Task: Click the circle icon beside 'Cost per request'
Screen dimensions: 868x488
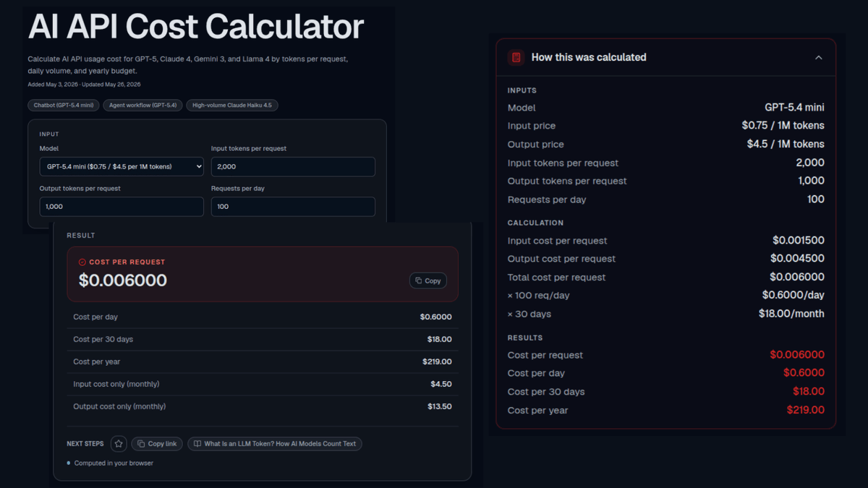Action: tap(82, 262)
